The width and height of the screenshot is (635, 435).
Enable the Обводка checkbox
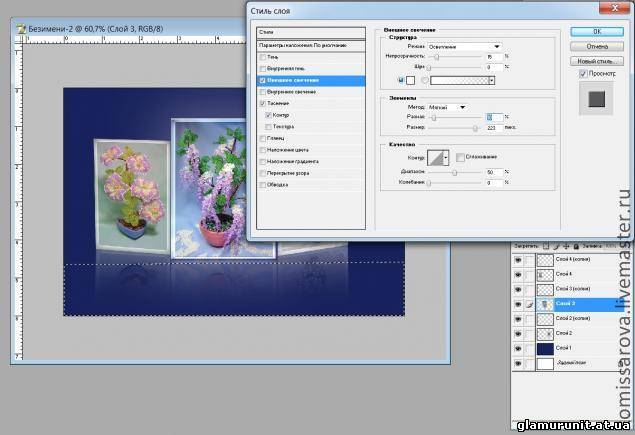coord(263,185)
